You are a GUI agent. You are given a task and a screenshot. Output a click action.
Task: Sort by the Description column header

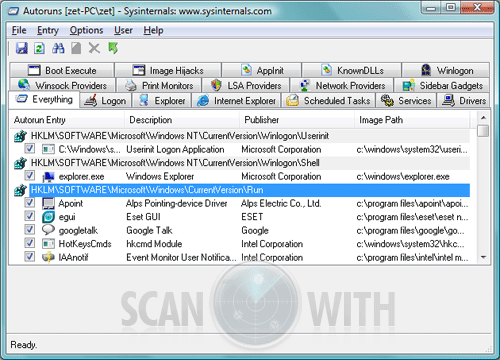click(182, 120)
